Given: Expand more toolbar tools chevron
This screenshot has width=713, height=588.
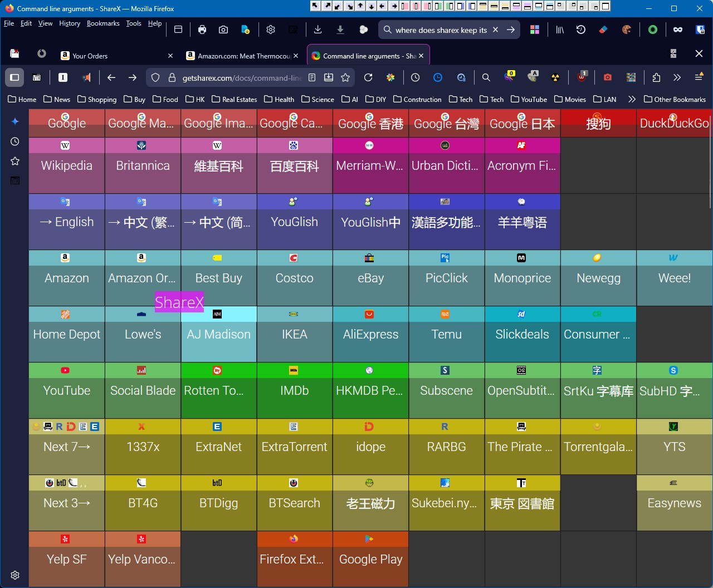Looking at the screenshot, I should (677, 78).
